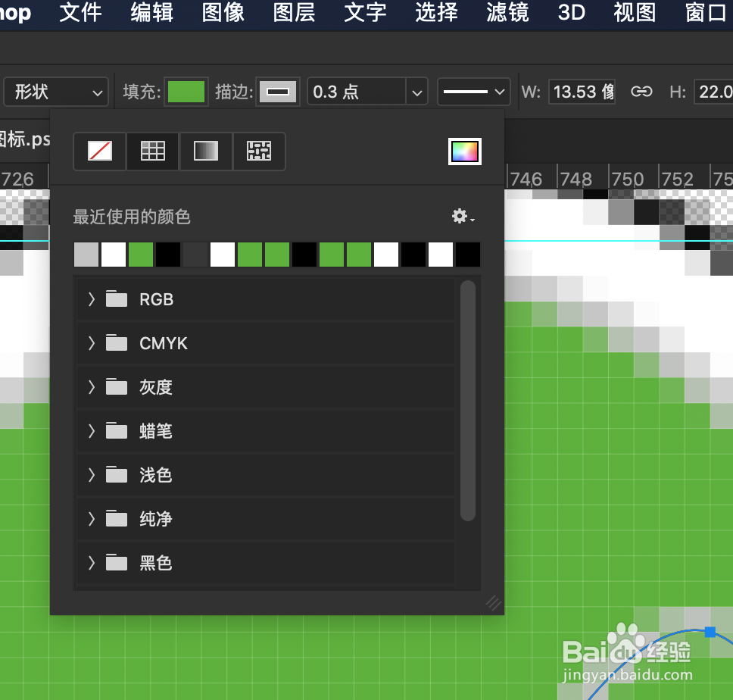Open the 形状 tool mode dropdown

(56, 92)
